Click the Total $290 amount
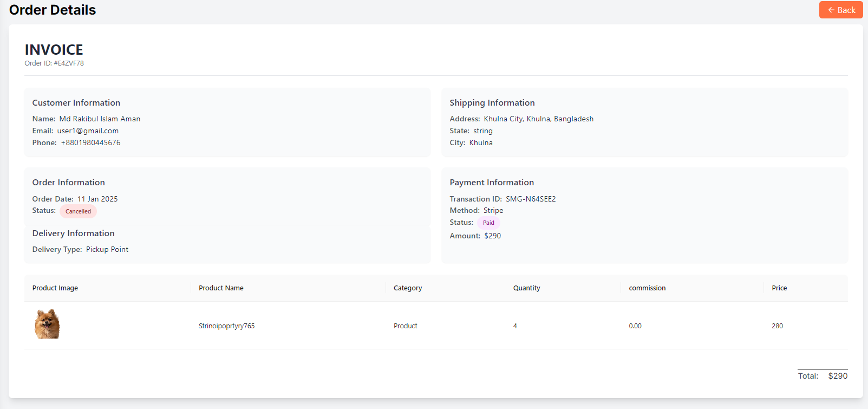 pos(837,376)
